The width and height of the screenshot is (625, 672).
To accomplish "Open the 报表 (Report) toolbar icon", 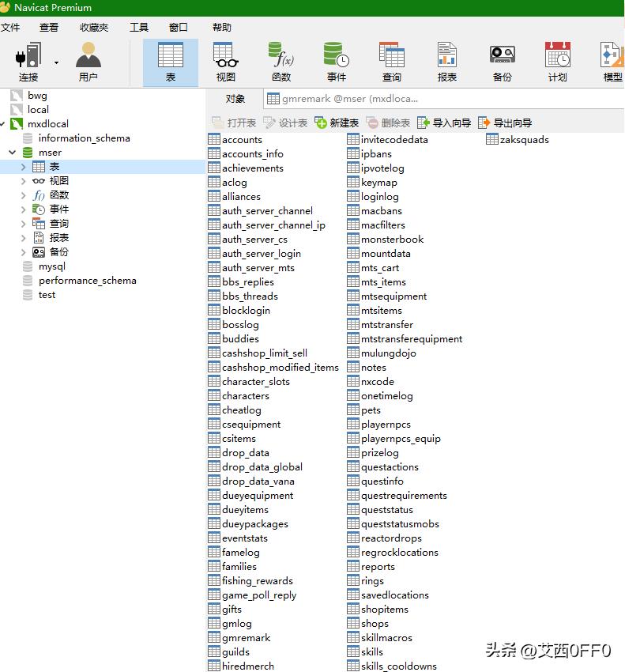I will (x=446, y=62).
